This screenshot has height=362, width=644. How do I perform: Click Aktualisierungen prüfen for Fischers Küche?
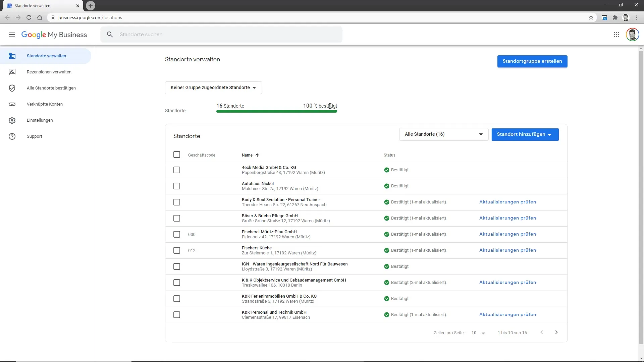(507, 250)
